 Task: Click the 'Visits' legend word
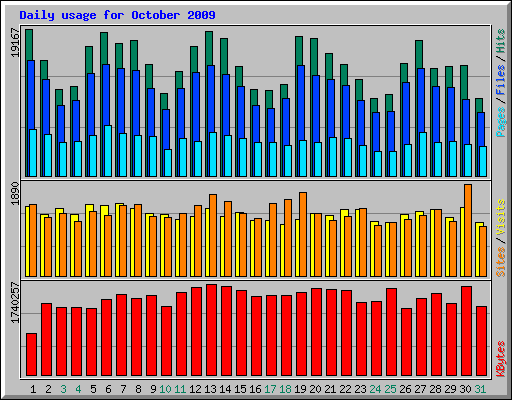501,217
